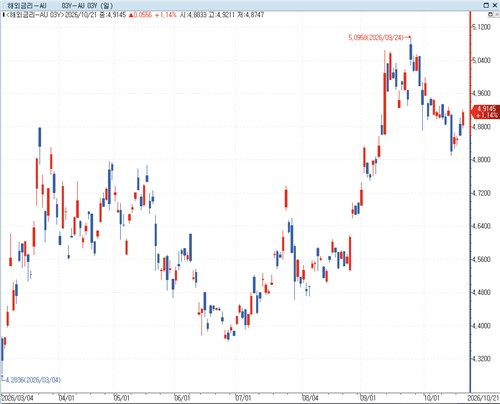Click the 4.5600 price axis value
The image size is (500, 404).
pos(482,259)
